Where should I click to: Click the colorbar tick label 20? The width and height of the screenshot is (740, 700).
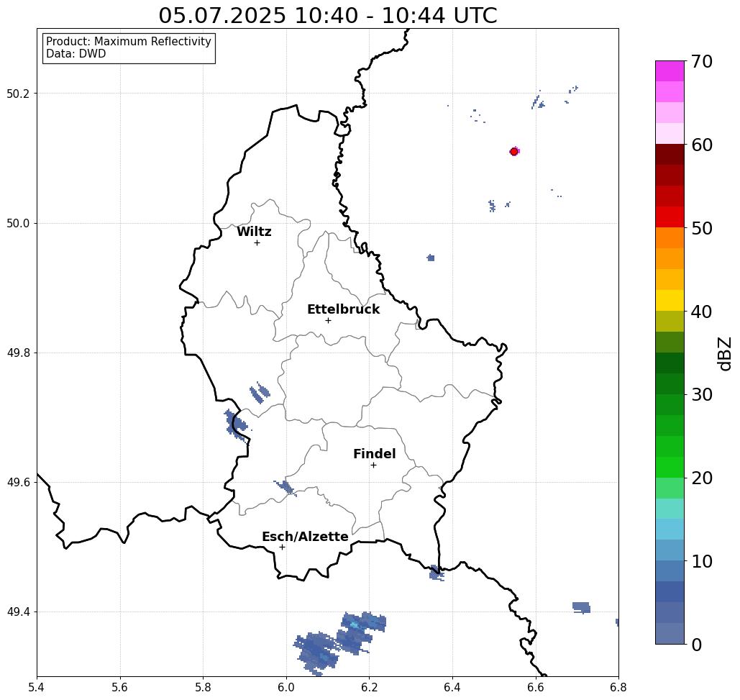(x=702, y=478)
